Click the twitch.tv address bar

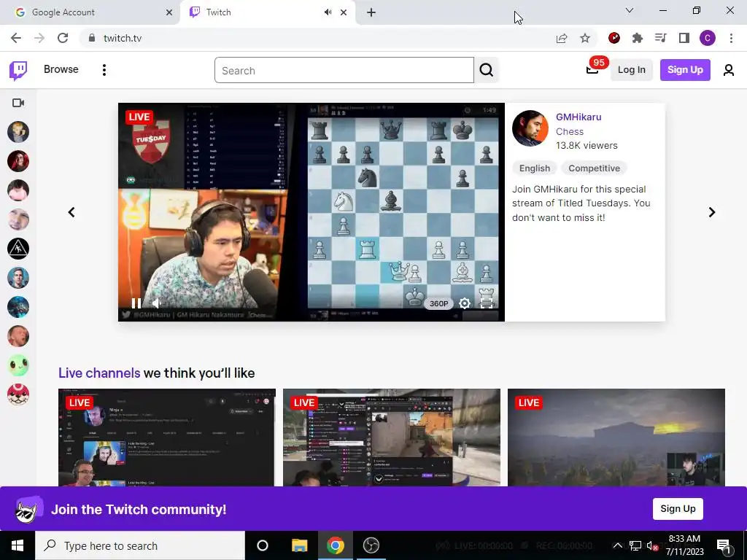pos(316,38)
